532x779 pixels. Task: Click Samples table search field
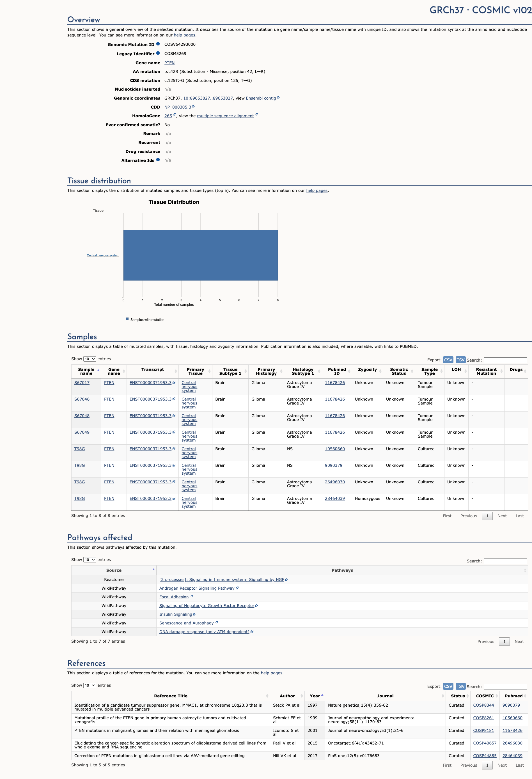[506, 360]
